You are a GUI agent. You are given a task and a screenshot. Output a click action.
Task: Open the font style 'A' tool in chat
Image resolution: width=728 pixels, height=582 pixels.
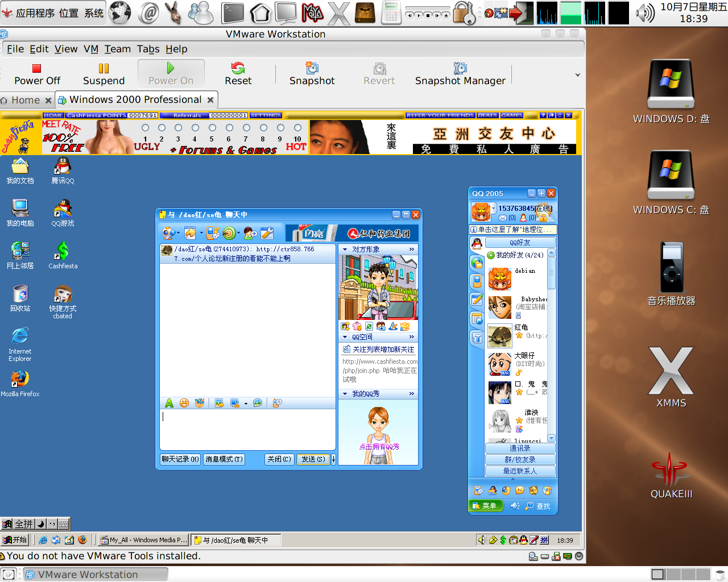(x=169, y=403)
